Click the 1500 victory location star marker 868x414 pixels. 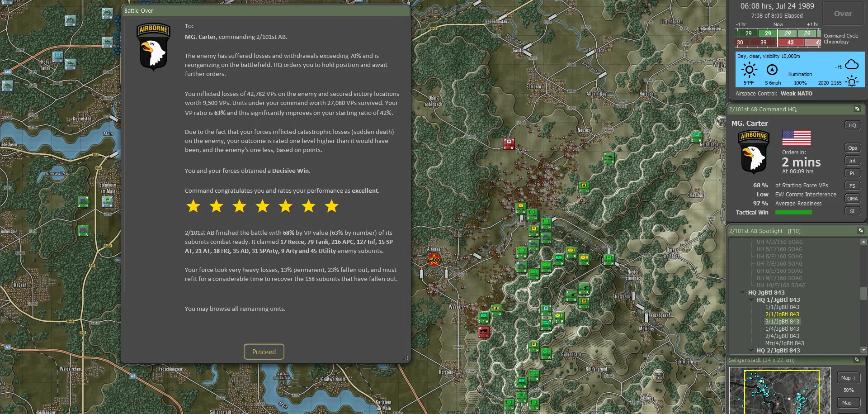click(434, 260)
